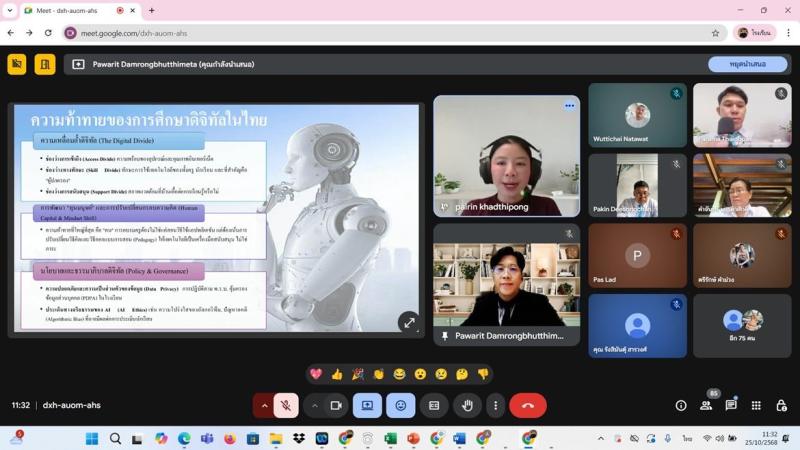
Task: Send the thumbs up reaction
Action: point(337,374)
